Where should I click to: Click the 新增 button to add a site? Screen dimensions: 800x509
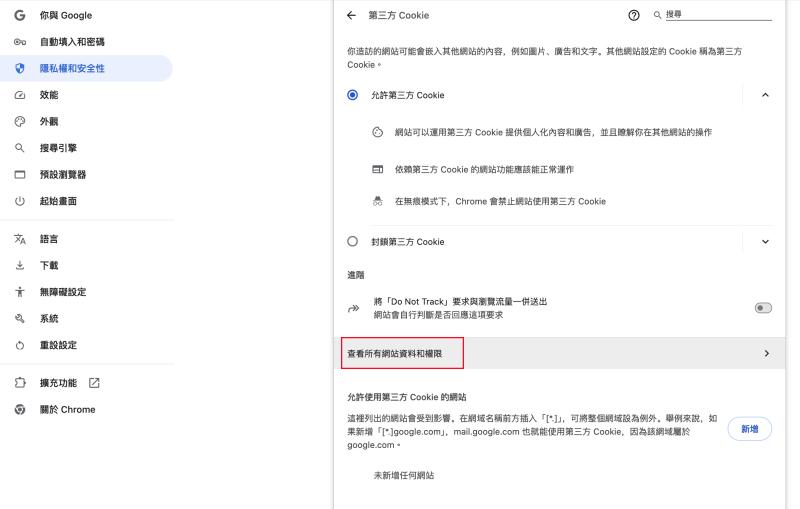click(x=749, y=428)
